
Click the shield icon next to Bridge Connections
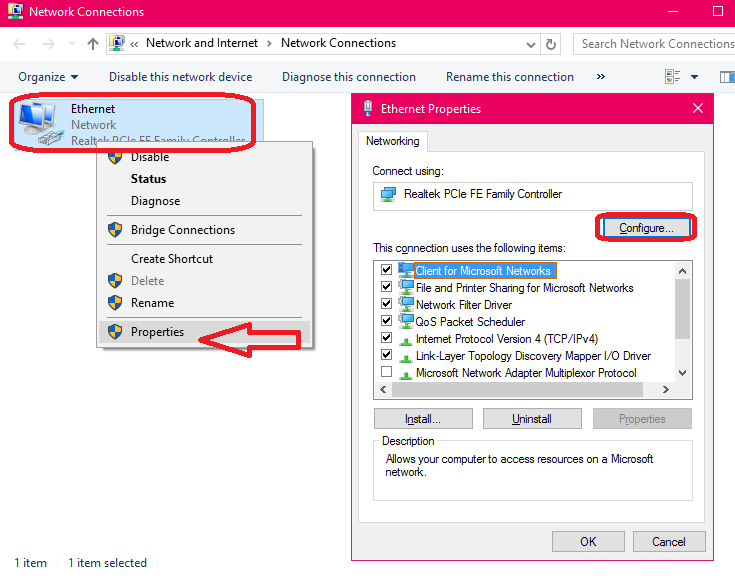[x=115, y=230]
